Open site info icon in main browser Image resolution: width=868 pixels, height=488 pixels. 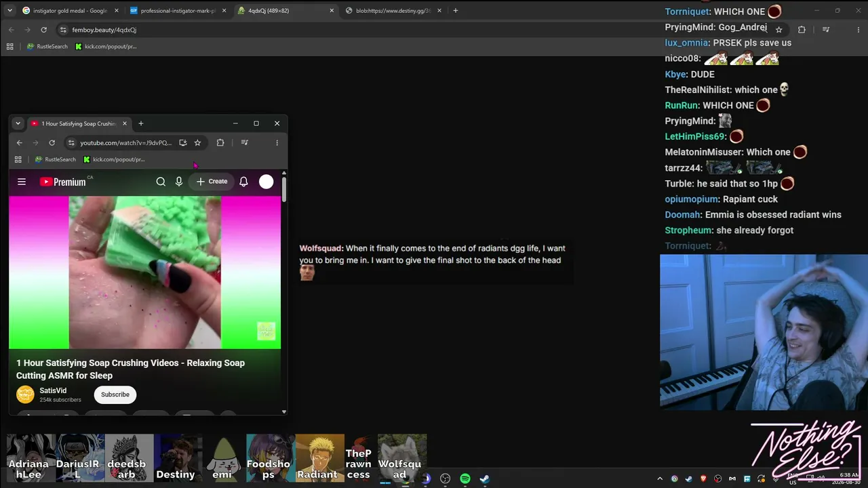point(63,30)
